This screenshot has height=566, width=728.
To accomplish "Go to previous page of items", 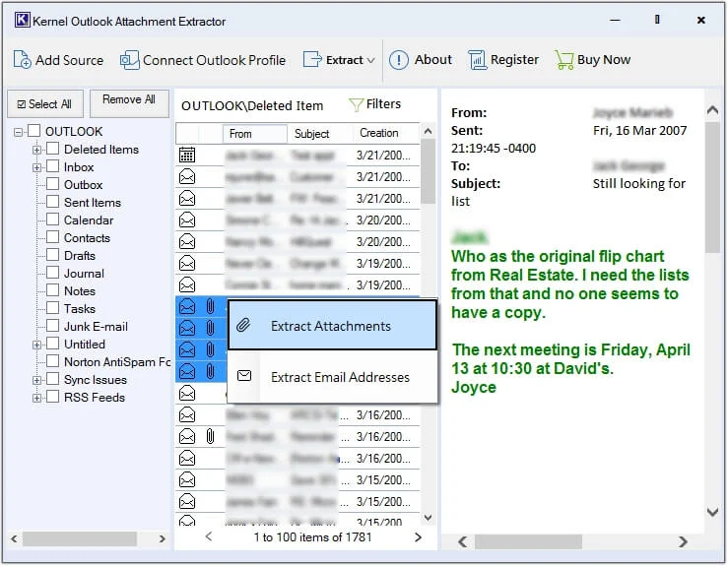I will click(209, 536).
